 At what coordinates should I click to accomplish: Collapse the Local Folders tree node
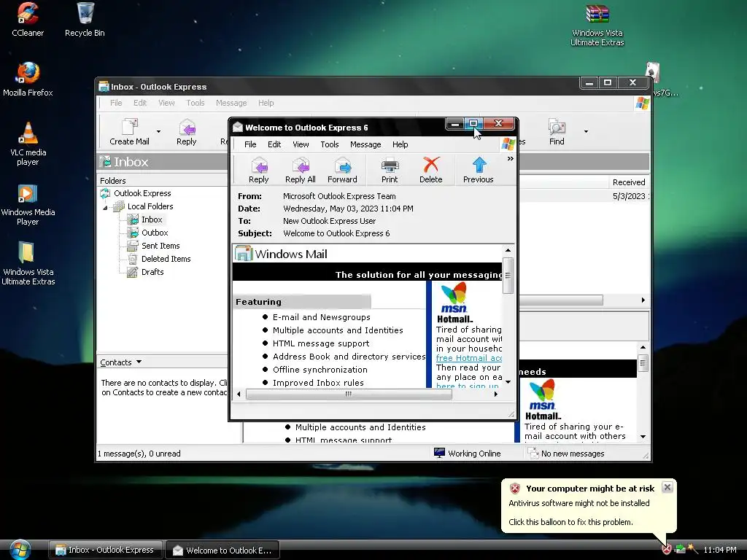(105, 207)
